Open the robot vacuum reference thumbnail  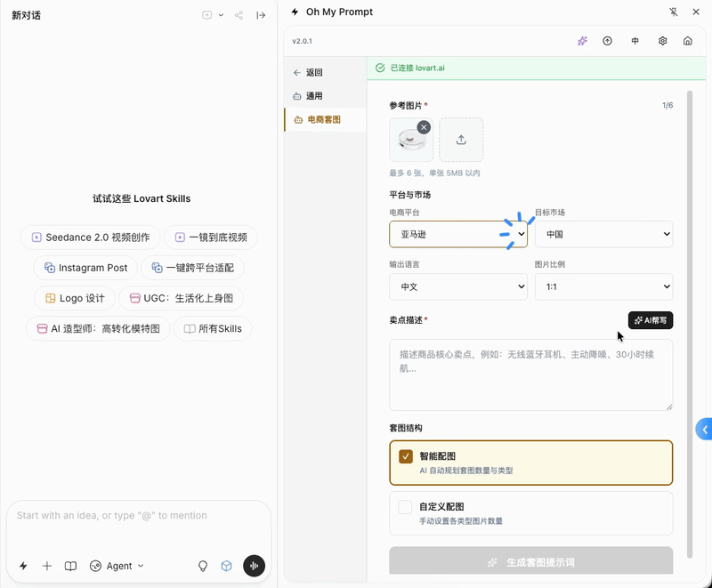pos(410,141)
